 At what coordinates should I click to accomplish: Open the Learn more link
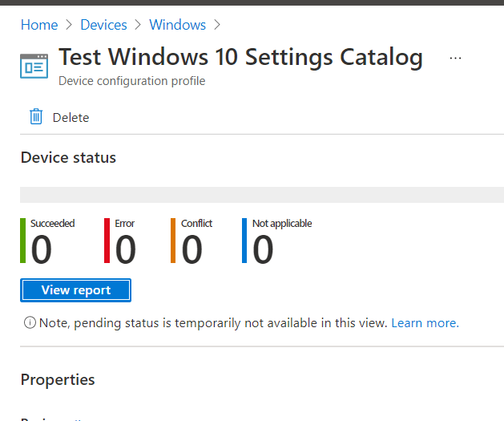click(x=425, y=323)
